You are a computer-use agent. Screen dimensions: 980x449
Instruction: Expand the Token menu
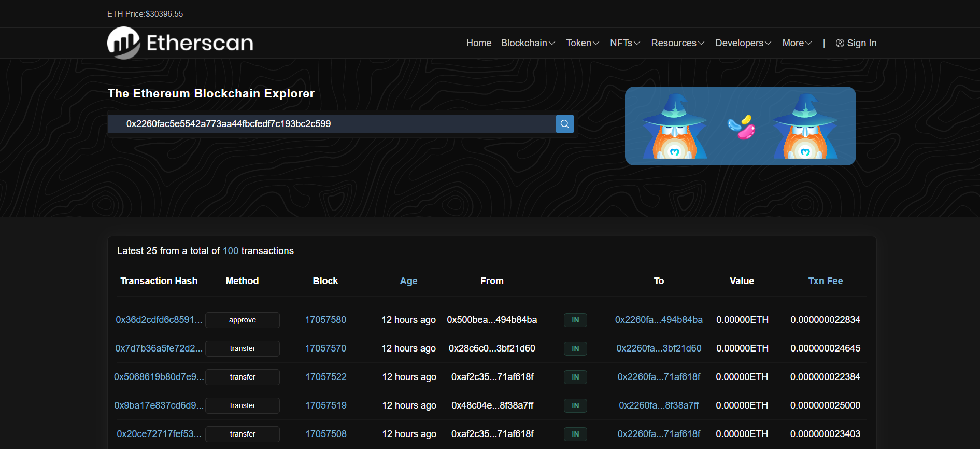pos(583,43)
